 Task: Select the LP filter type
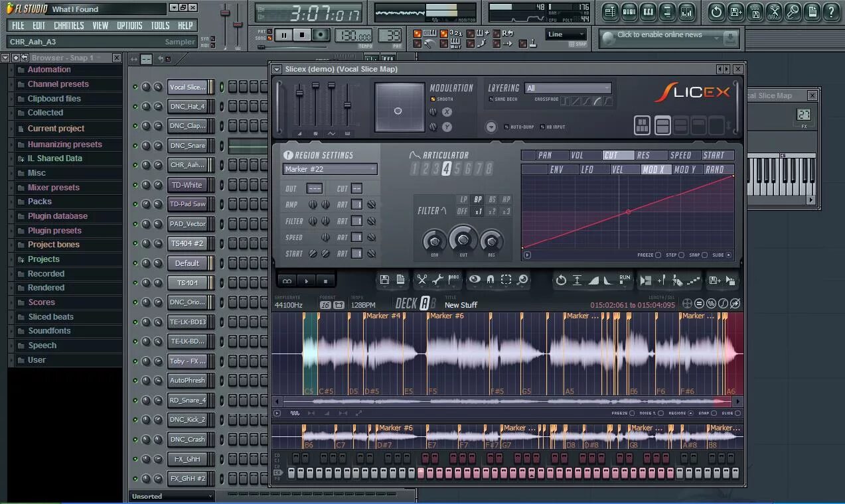pos(463,200)
